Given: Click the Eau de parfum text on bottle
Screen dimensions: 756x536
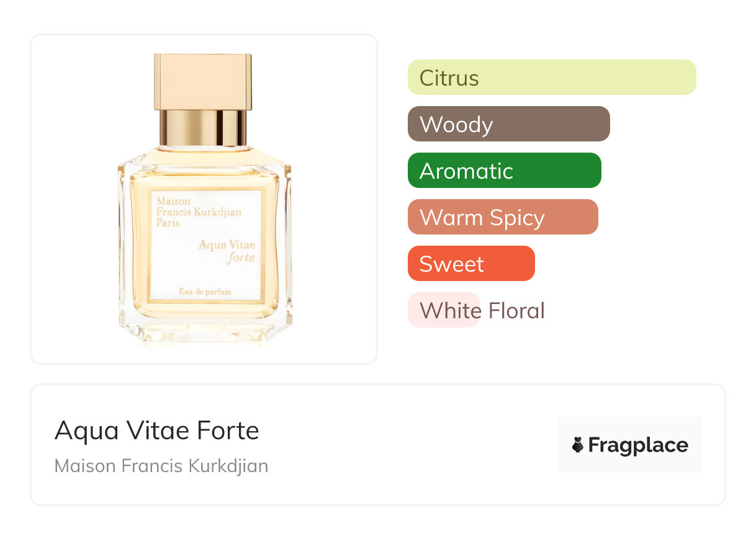Looking at the screenshot, I should 205,292.
